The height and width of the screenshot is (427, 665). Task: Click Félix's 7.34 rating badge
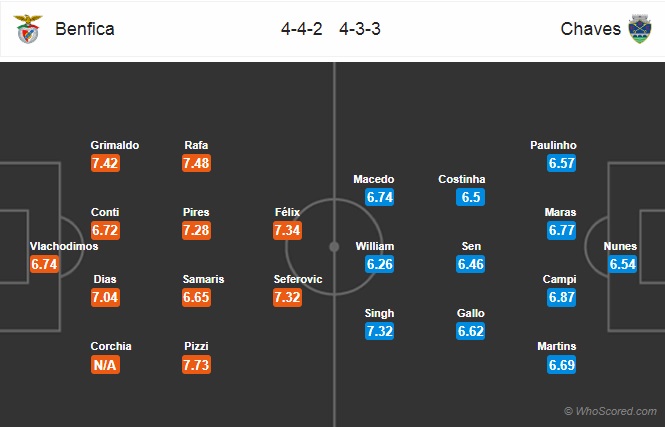coord(290,231)
